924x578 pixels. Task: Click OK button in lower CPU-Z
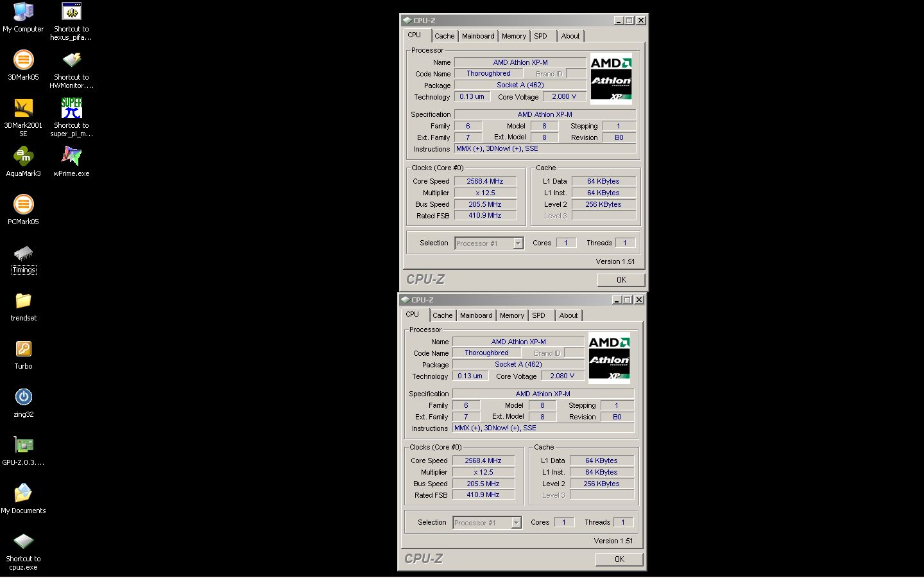[619, 559]
